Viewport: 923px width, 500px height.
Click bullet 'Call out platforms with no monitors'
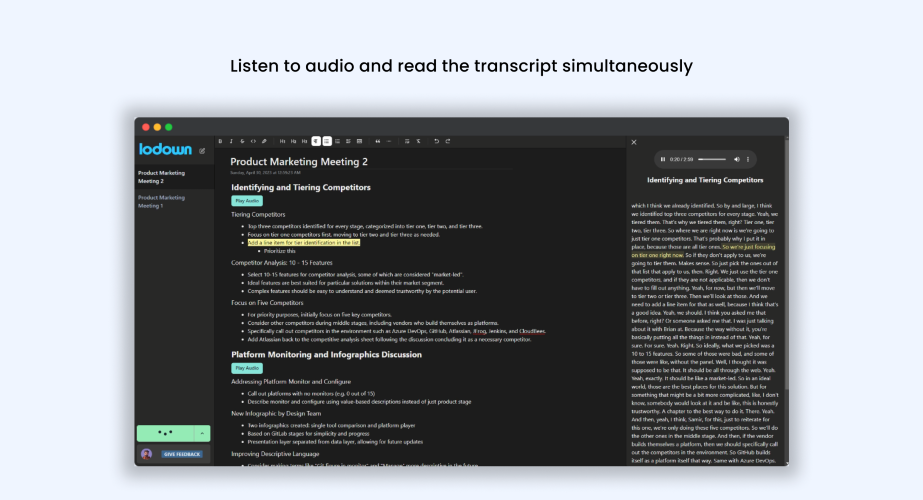click(x=311, y=393)
